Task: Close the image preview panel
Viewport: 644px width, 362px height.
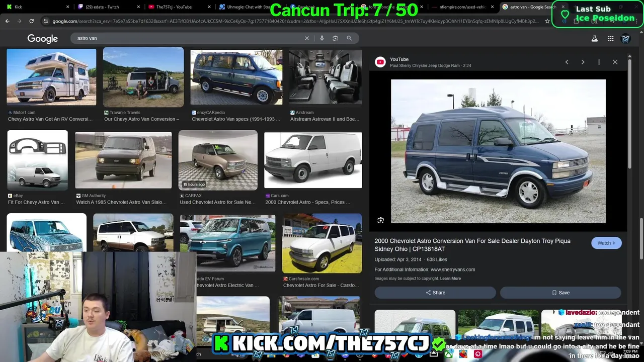Action: [x=615, y=62]
